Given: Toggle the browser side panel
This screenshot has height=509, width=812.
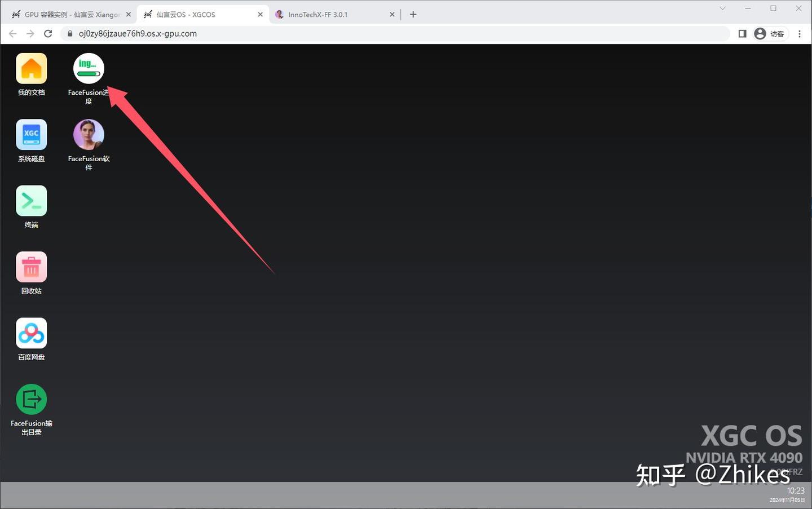Looking at the screenshot, I should 742,34.
